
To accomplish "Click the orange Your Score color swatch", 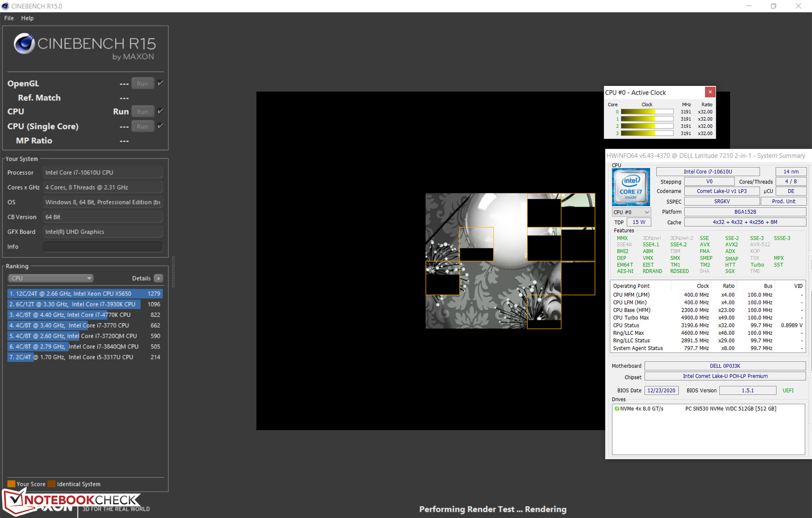I will point(12,484).
